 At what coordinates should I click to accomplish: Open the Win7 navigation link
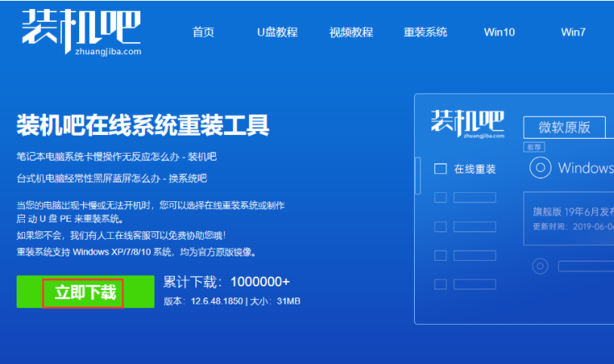tap(573, 32)
